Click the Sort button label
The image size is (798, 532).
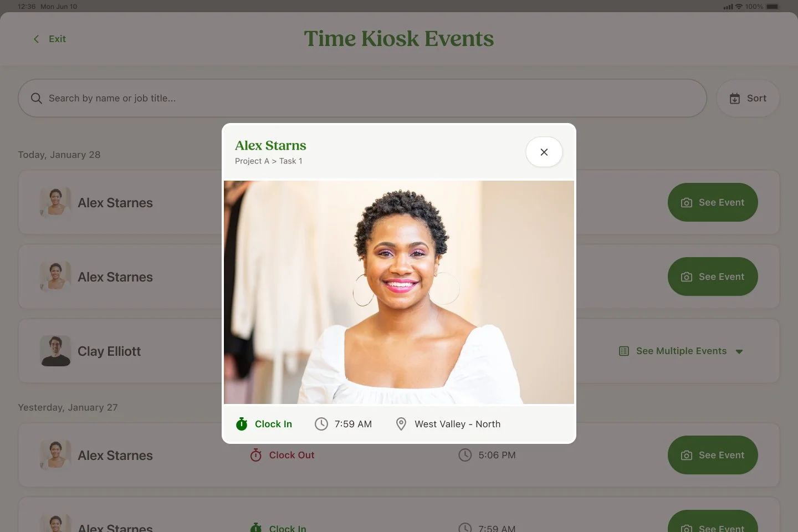756,98
